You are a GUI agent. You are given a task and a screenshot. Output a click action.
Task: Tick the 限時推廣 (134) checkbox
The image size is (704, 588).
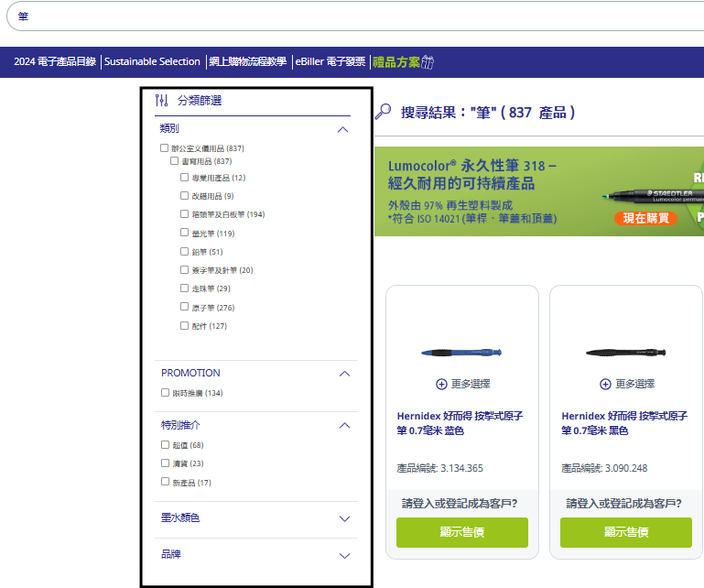click(165, 393)
